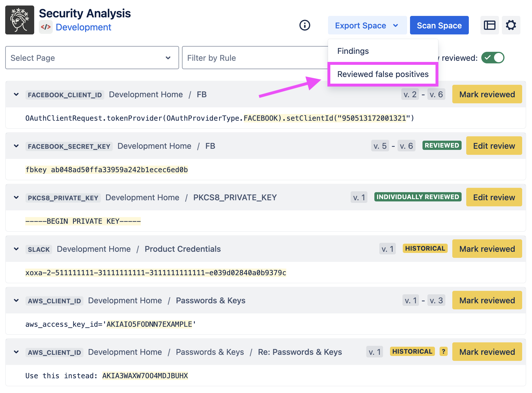Choose Findings from the export menu
The width and height of the screenshot is (532, 393).
pyautogui.click(x=353, y=51)
